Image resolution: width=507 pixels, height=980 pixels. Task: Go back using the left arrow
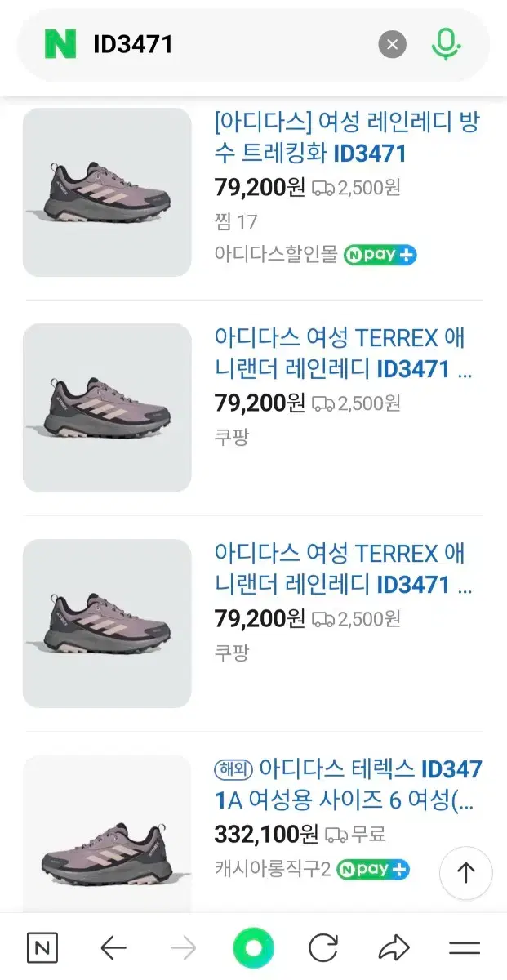coord(112,948)
